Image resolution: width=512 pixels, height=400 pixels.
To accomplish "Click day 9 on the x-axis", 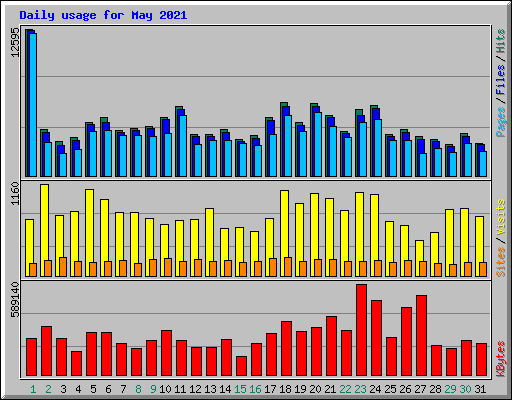I will tap(153, 389).
